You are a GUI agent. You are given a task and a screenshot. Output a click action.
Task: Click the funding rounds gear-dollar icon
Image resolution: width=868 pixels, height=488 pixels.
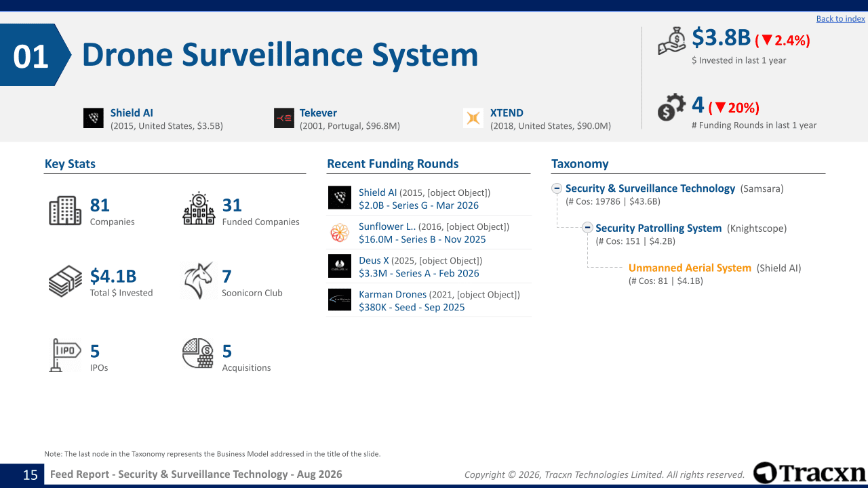(x=671, y=108)
